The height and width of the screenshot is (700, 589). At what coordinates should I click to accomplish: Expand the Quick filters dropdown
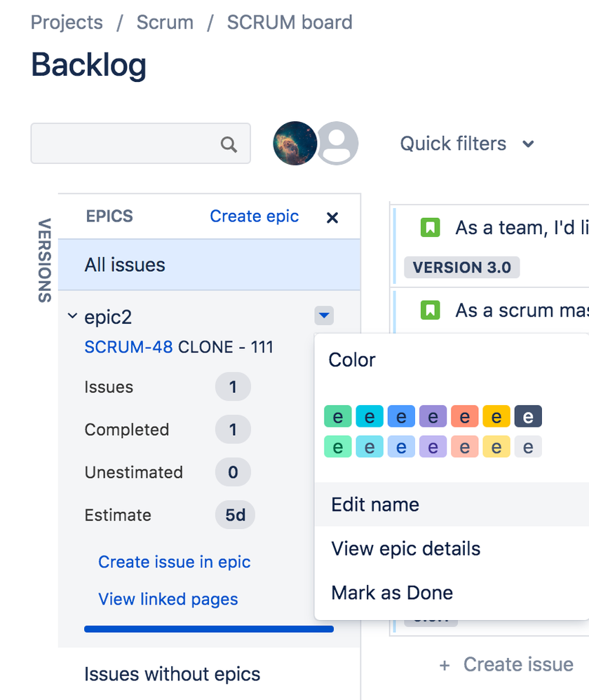click(x=467, y=144)
